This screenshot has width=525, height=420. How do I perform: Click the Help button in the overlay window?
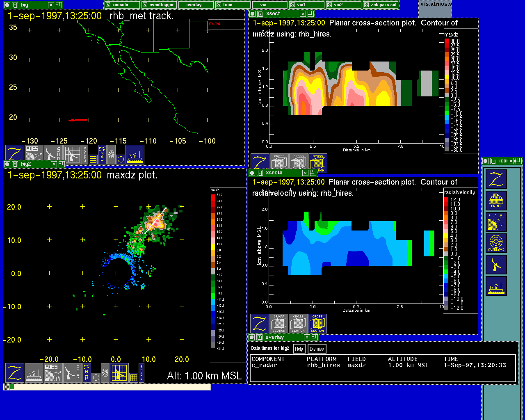pyautogui.click(x=299, y=349)
